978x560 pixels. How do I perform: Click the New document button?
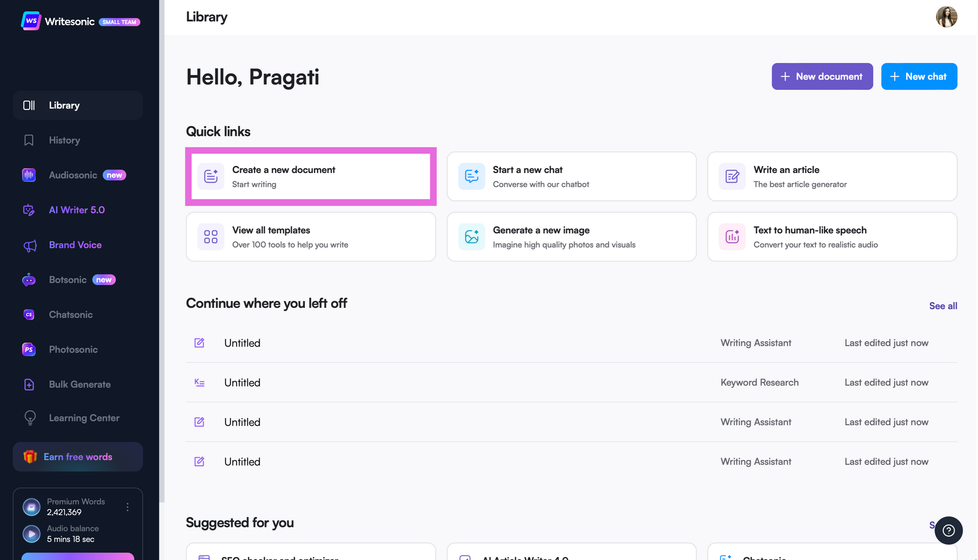pyautogui.click(x=822, y=76)
